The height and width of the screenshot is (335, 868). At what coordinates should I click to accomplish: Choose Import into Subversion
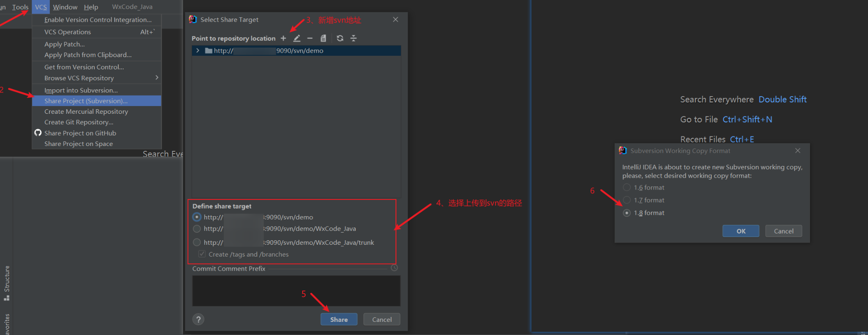97,90
